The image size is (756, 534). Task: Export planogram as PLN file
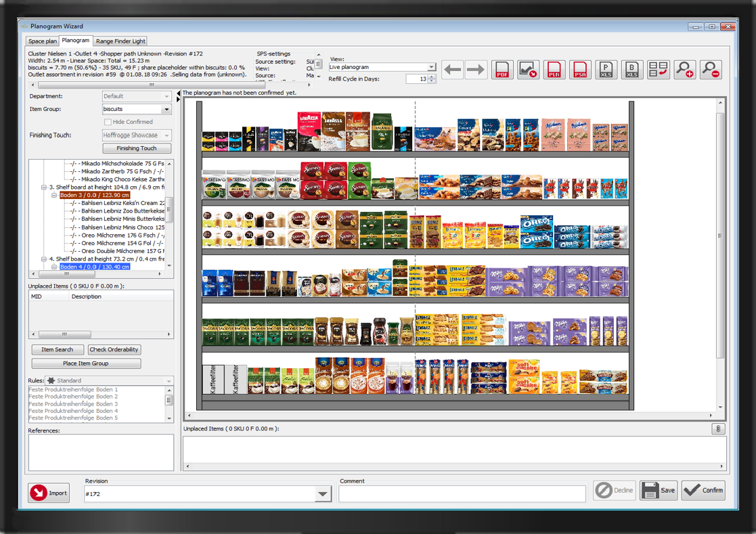coord(554,70)
